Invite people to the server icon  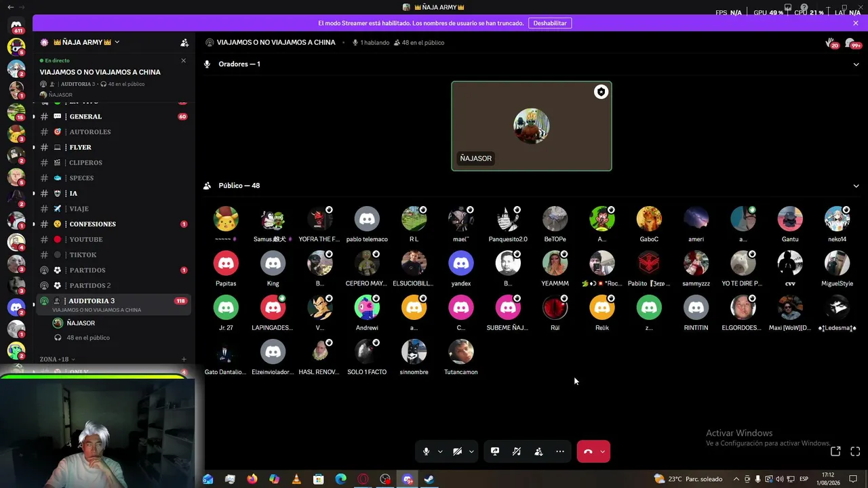[x=184, y=42]
